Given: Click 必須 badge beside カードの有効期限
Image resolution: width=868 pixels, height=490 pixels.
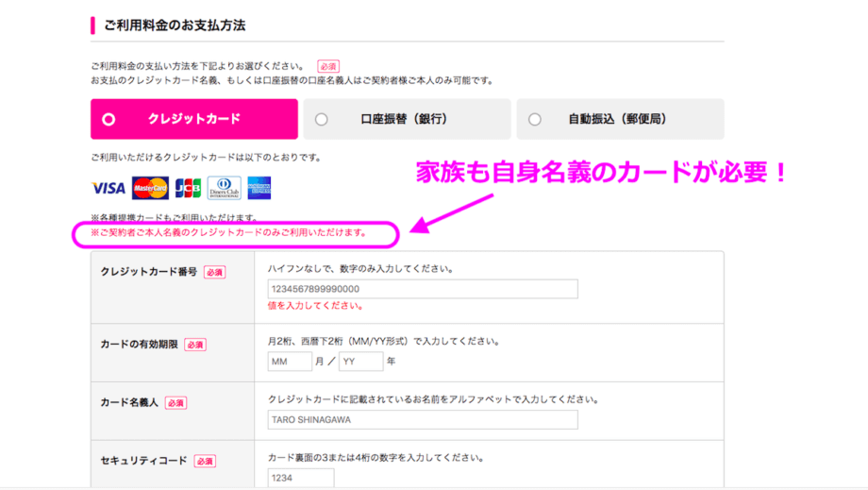Looking at the screenshot, I should 195,345.
